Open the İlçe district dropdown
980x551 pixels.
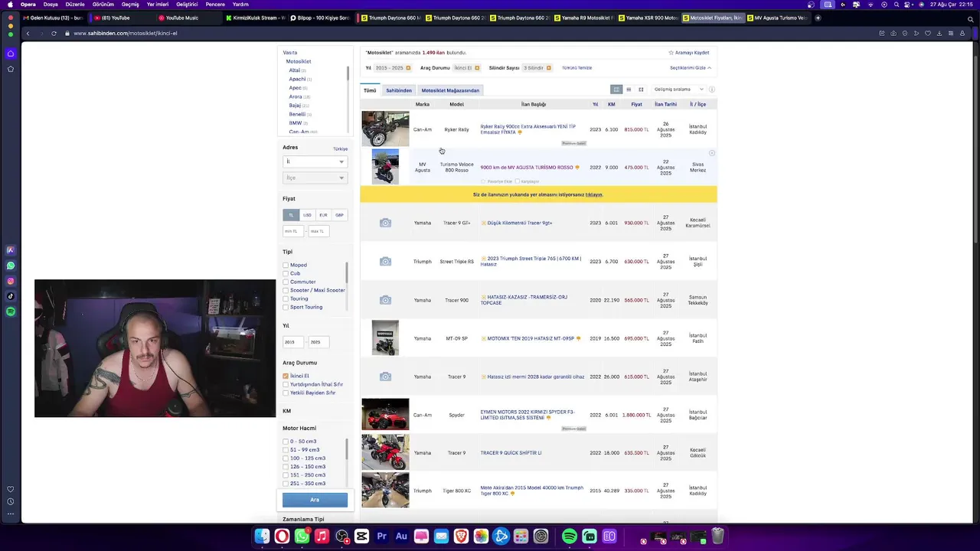315,178
